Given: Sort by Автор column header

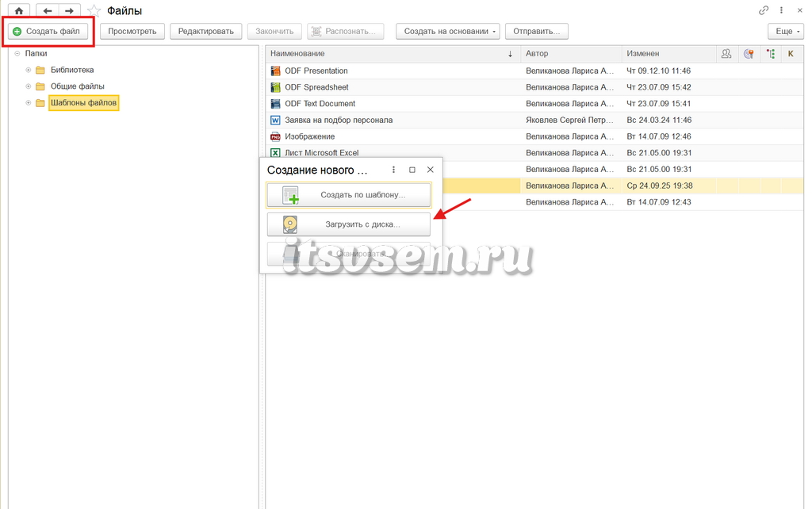Looking at the screenshot, I should [571, 54].
